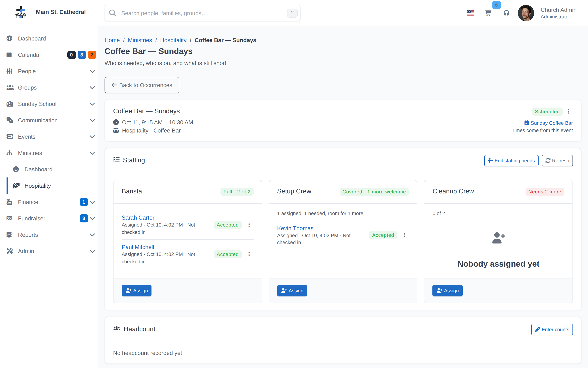Open Kevin Thomas's three-dot menu
588x368 pixels.
404,235
